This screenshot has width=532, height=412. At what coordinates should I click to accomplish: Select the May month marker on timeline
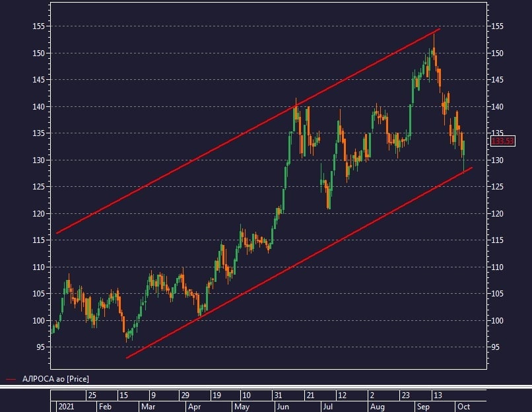click(x=242, y=407)
